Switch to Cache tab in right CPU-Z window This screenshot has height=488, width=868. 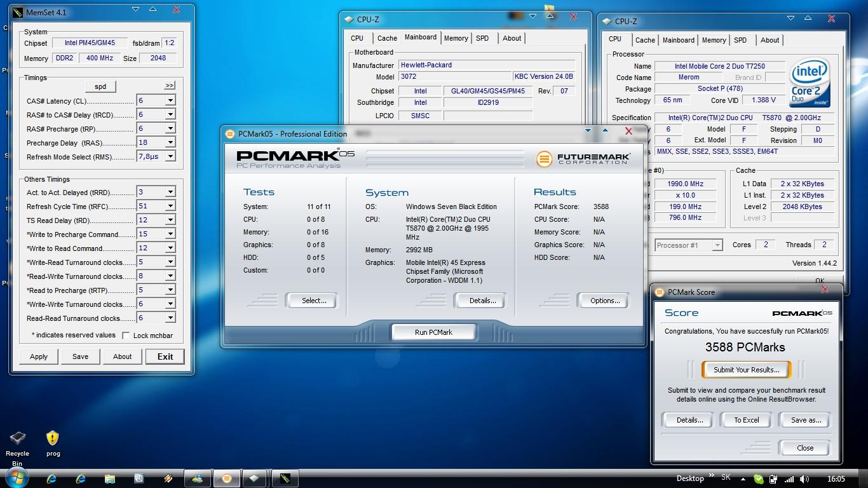[x=645, y=40]
